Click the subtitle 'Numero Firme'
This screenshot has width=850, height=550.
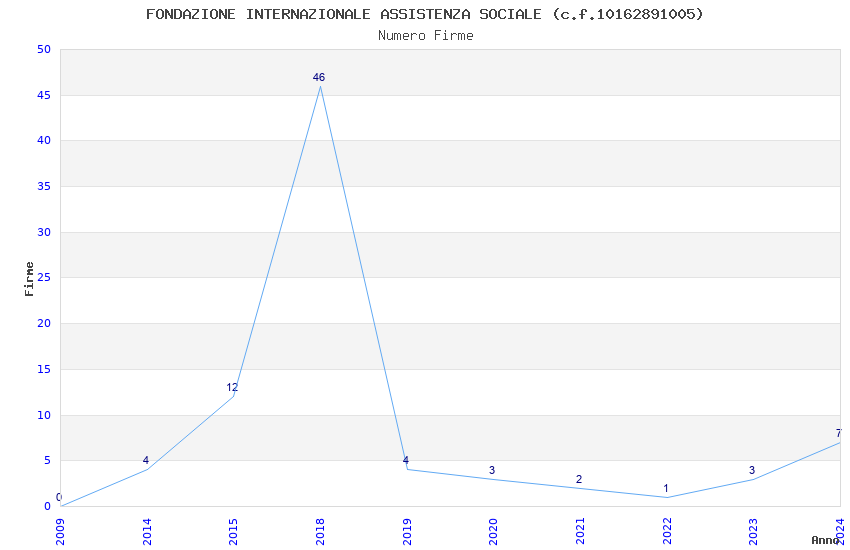click(x=426, y=36)
